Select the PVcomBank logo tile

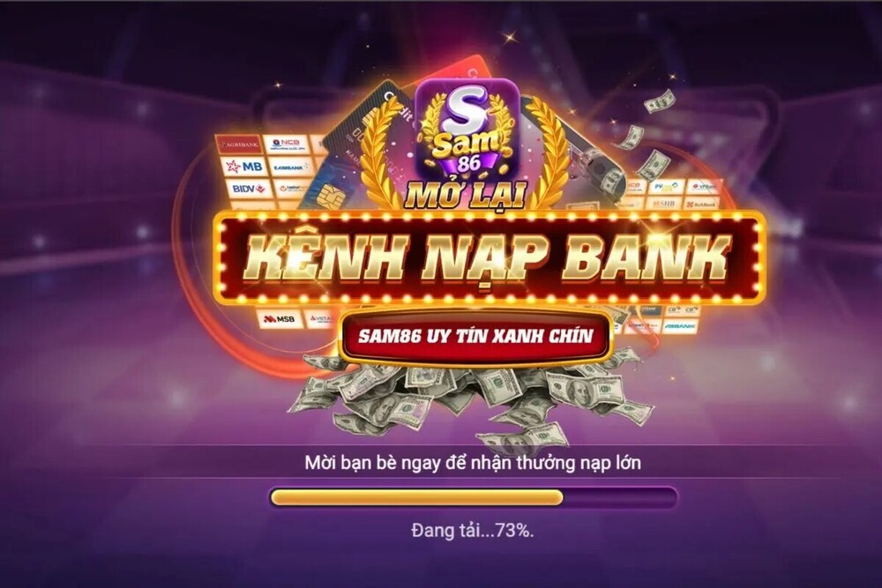[x=667, y=186]
